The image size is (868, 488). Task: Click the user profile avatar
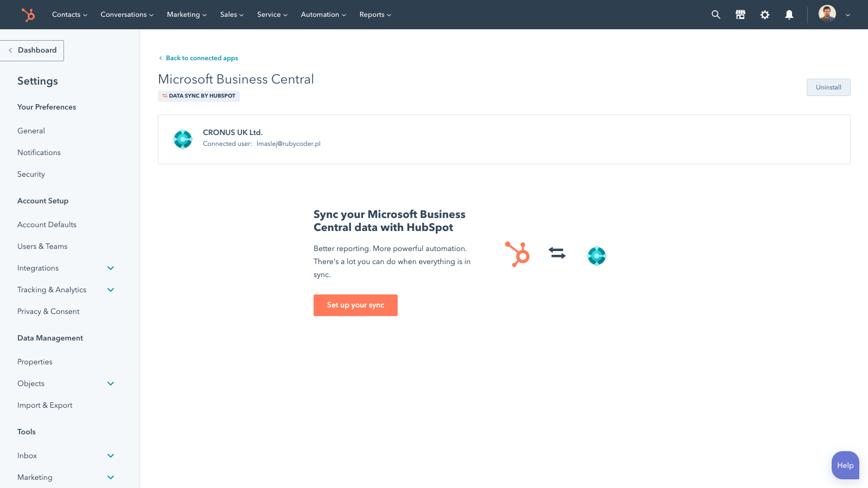(x=827, y=14)
